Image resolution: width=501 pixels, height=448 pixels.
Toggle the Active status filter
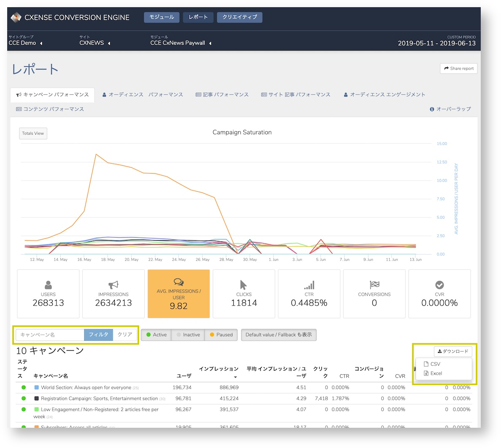(x=156, y=335)
